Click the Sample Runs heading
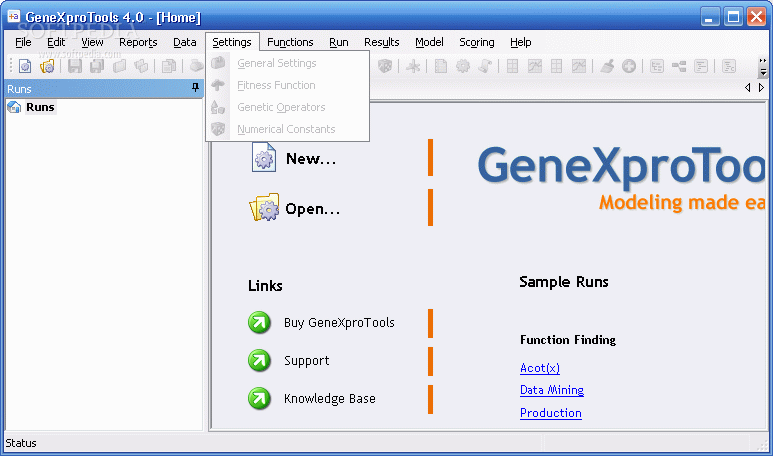Screen dimensions: 773x456 564,282
